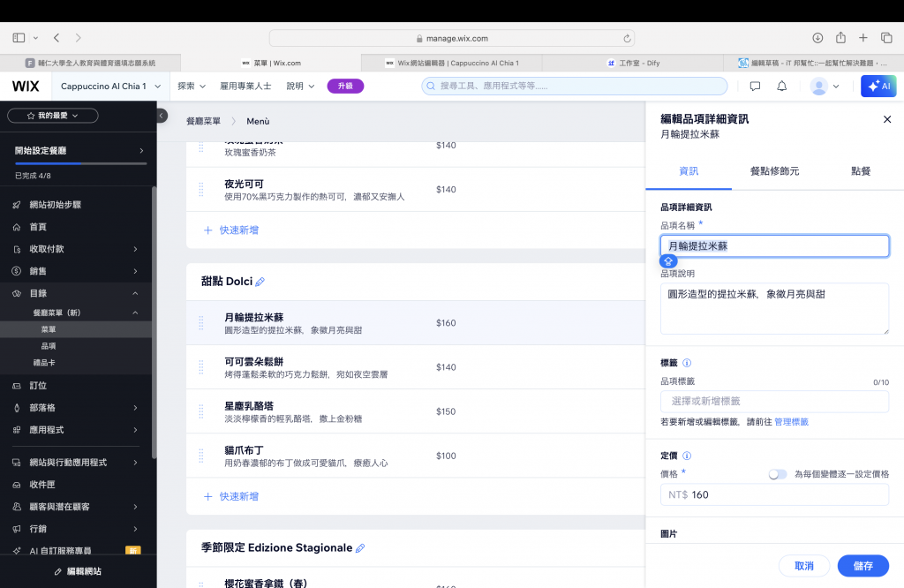Switch to the 工作室 - Dify browser tab

click(633, 63)
